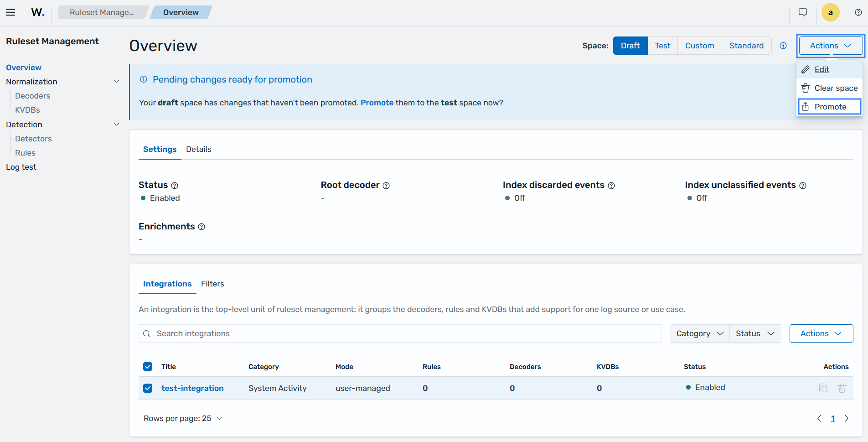Open the hamburger navigation menu

click(x=10, y=12)
